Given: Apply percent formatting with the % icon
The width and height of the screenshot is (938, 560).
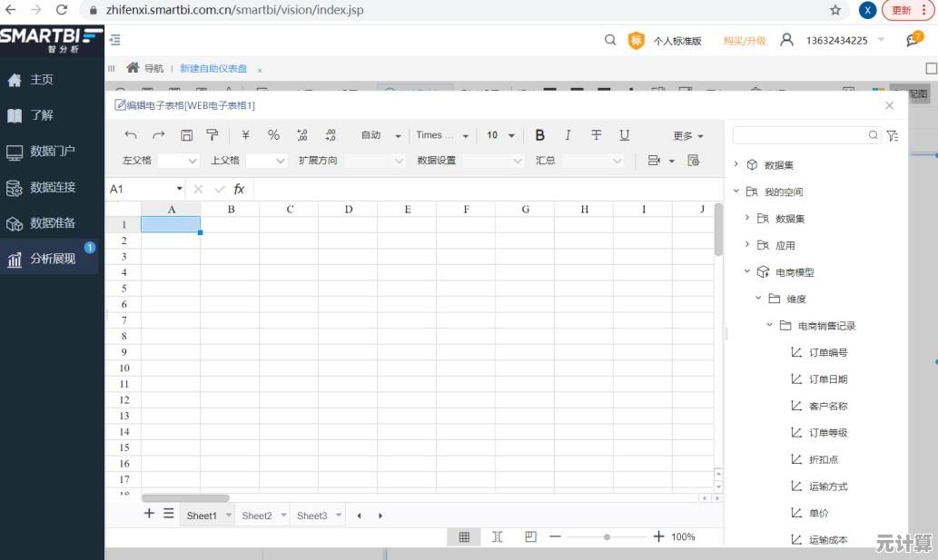Looking at the screenshot, I should 272,134.
